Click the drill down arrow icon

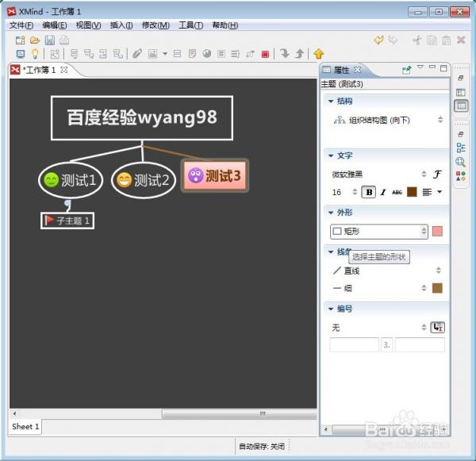[x=285, y=54]
